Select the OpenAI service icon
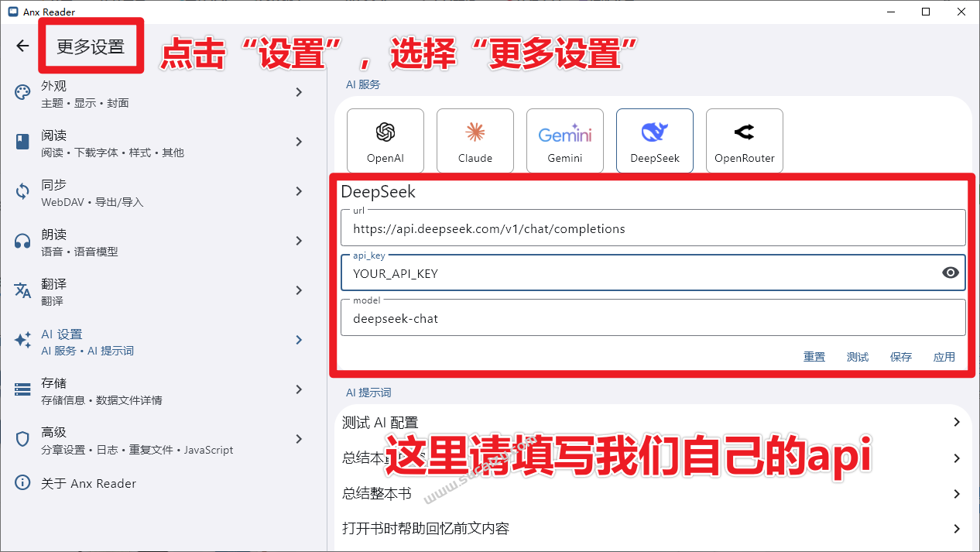The width and height of the screenshot is (980, 552). coord(385,140)
